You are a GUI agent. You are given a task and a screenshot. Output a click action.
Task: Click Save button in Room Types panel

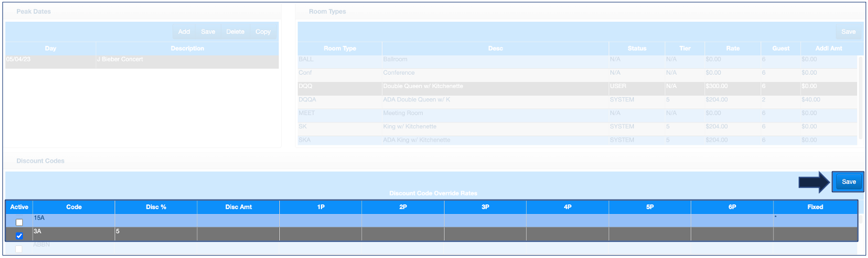click(848, 32)
